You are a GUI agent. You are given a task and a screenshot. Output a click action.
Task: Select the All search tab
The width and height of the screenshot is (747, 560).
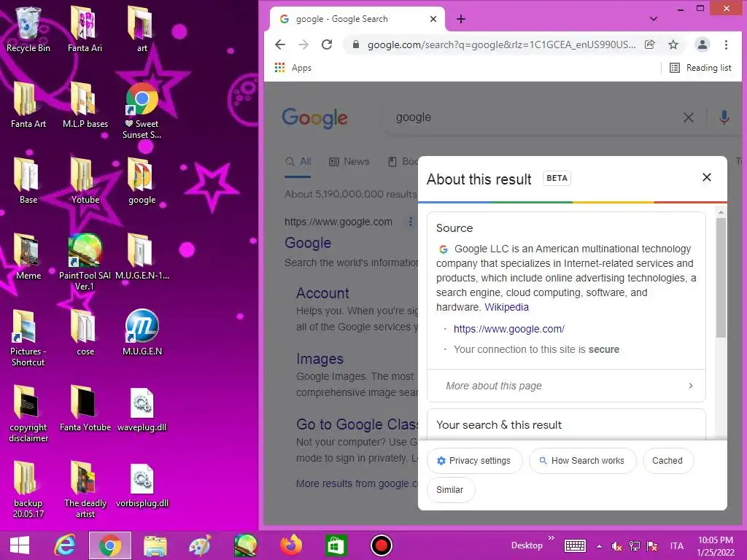click(x=298, y=161)
